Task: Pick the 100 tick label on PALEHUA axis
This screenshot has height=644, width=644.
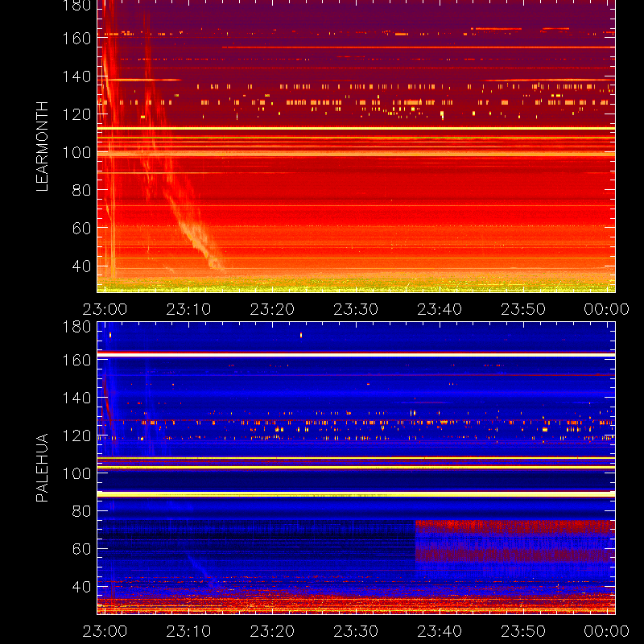Action: (x=76, y=473)
